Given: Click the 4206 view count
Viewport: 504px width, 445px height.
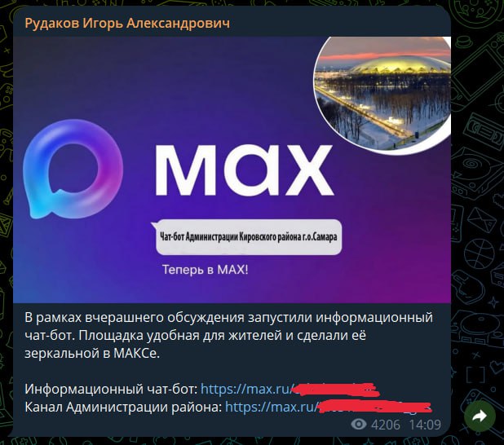Looking at the screenshot, I should [386, 425].
